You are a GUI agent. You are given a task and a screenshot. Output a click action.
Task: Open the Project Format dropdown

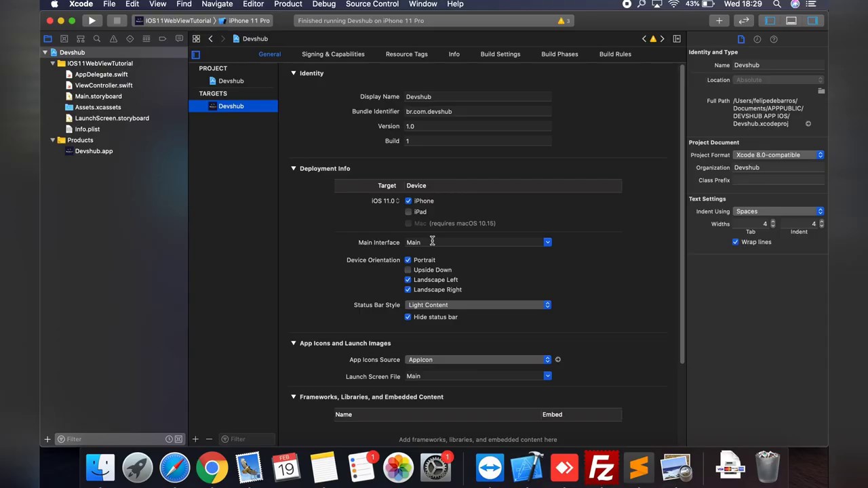778,155
